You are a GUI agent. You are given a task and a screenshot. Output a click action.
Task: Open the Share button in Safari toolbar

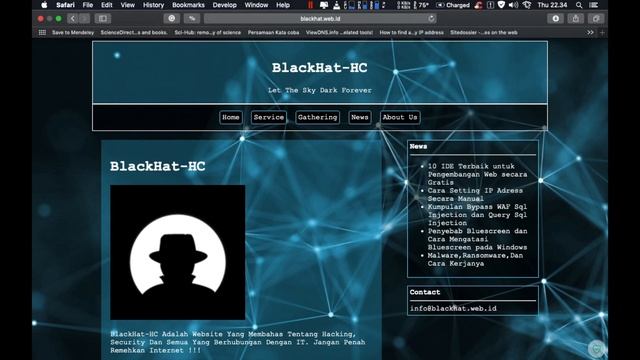click(x=576, y=18)
